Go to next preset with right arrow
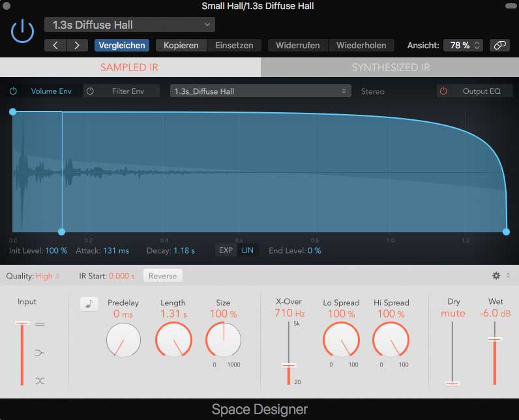519x420 pixels. click(x=77, y=46)
